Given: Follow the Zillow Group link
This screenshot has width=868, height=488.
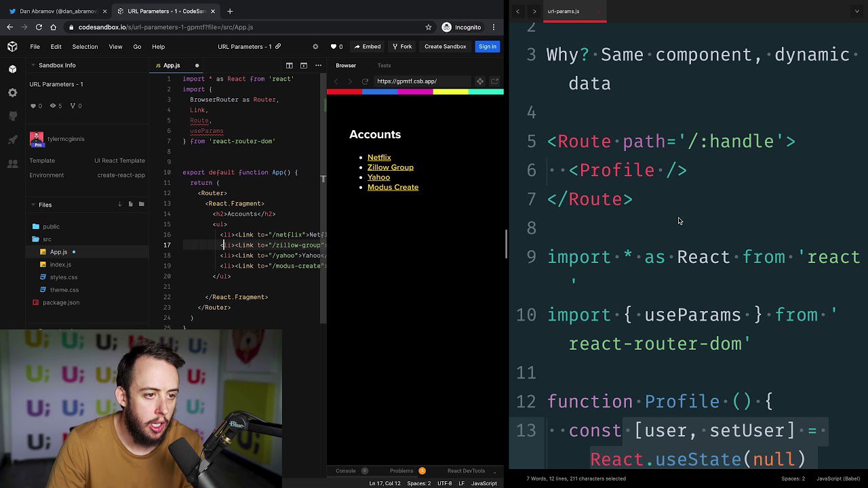Looking at the screenshot, I should click(390, 167).
